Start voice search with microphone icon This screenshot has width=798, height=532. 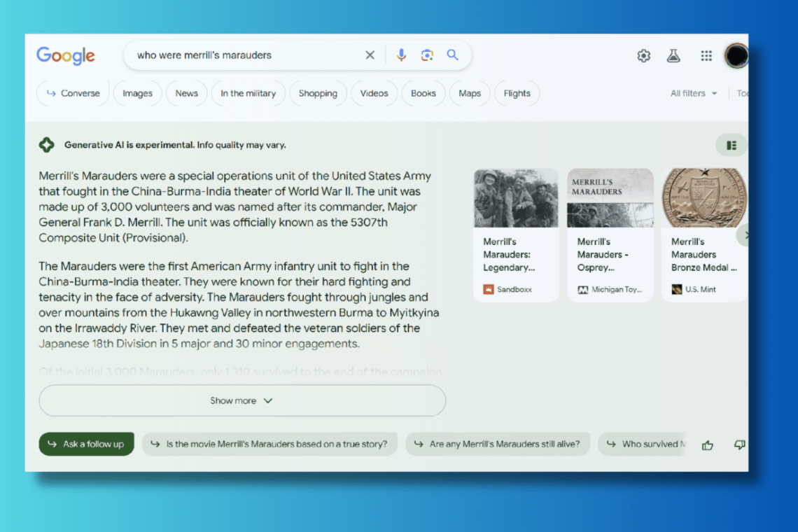[402, 55]
